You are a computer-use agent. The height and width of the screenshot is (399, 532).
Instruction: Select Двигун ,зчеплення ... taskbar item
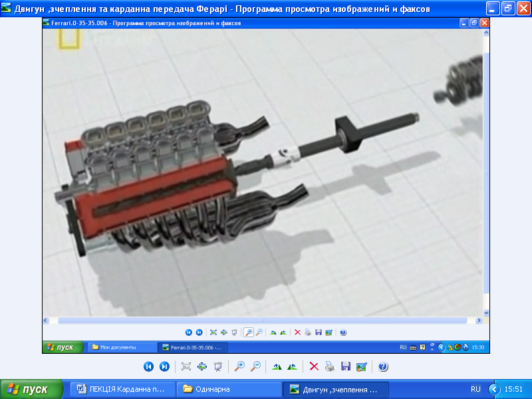[x=336, y=389]
